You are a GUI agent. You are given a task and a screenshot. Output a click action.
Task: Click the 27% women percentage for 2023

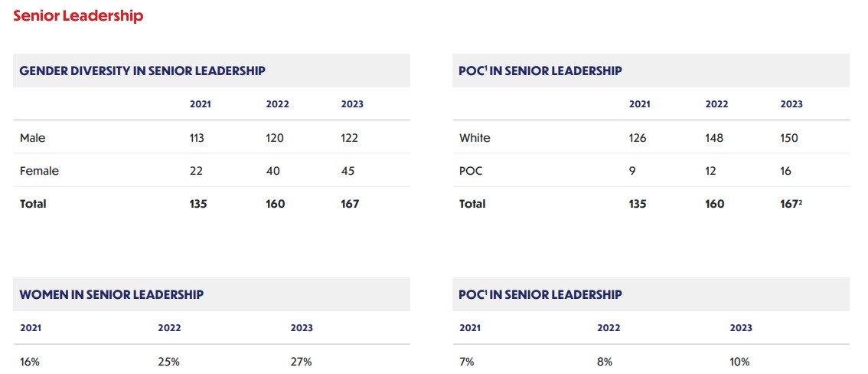(302, 362)
